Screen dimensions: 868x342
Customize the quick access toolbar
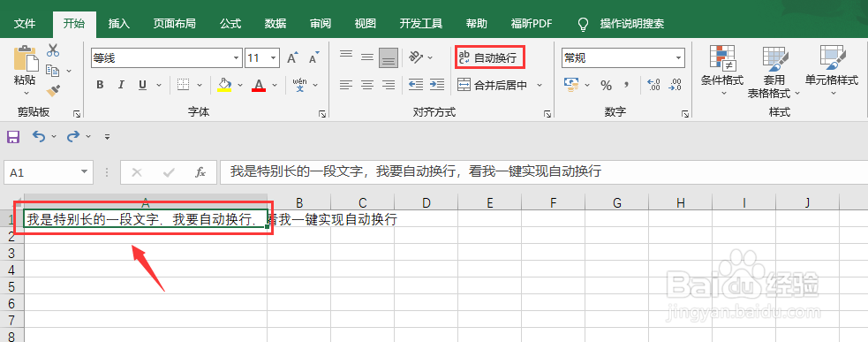[108, 137]
